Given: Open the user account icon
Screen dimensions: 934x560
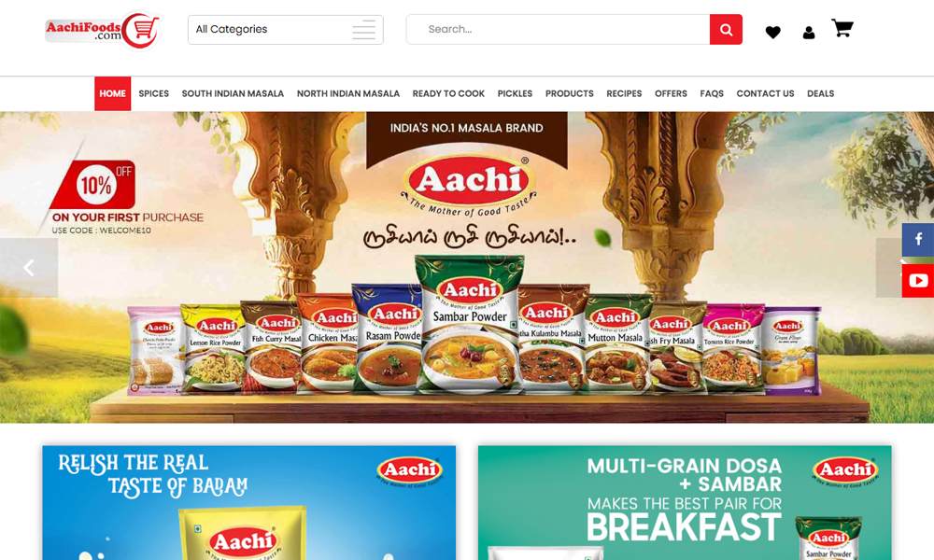Looking at the screenshot, I should point(808,33).
